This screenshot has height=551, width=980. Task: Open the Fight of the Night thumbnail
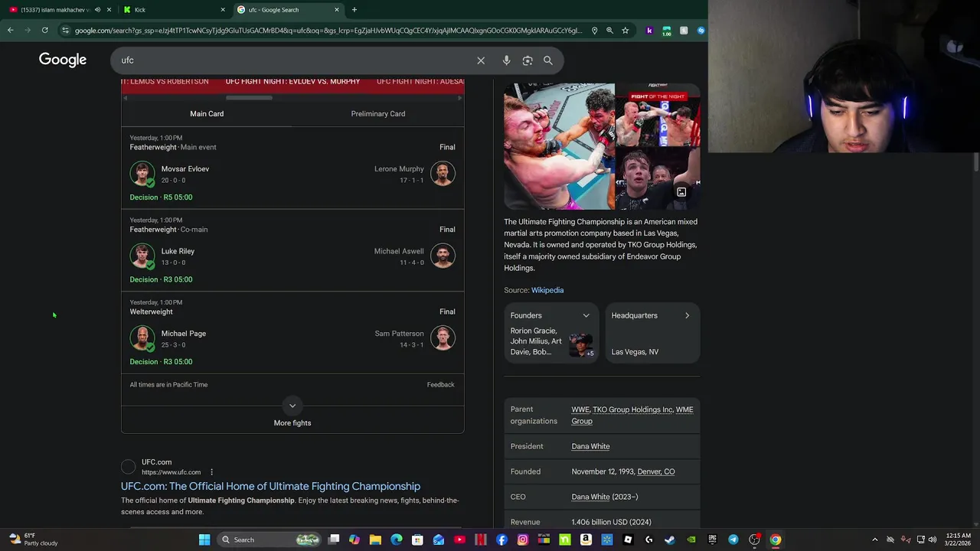tap(658, 115)
